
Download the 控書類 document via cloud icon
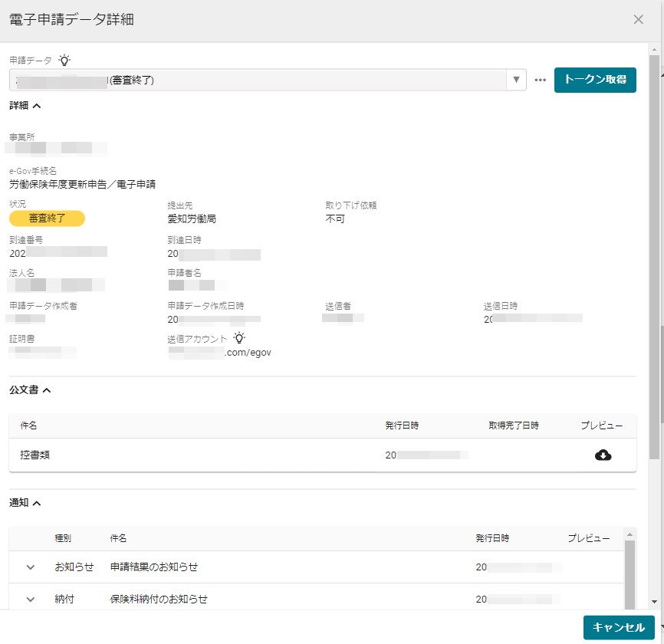(603, 455)
